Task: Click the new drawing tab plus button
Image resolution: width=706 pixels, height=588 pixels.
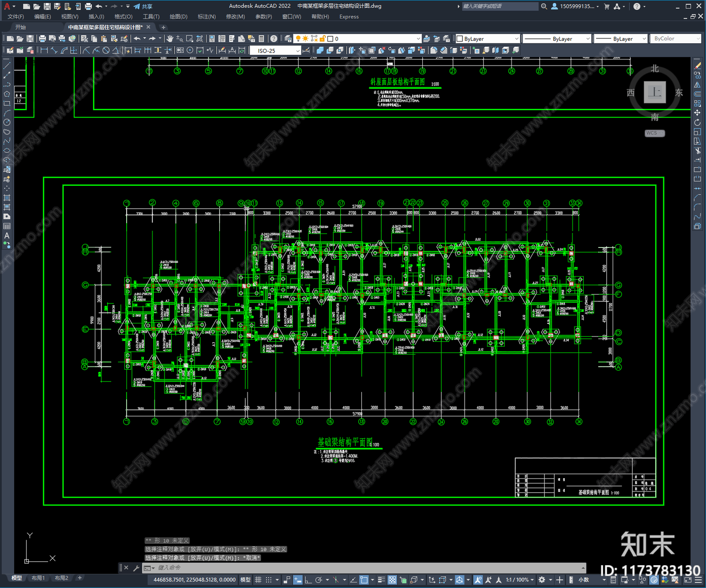Action: (x=163, y=27)
